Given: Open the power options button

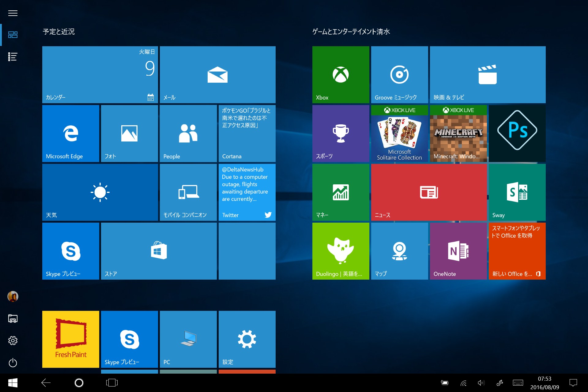Looking at the screenshot, I should coord(13,363).
